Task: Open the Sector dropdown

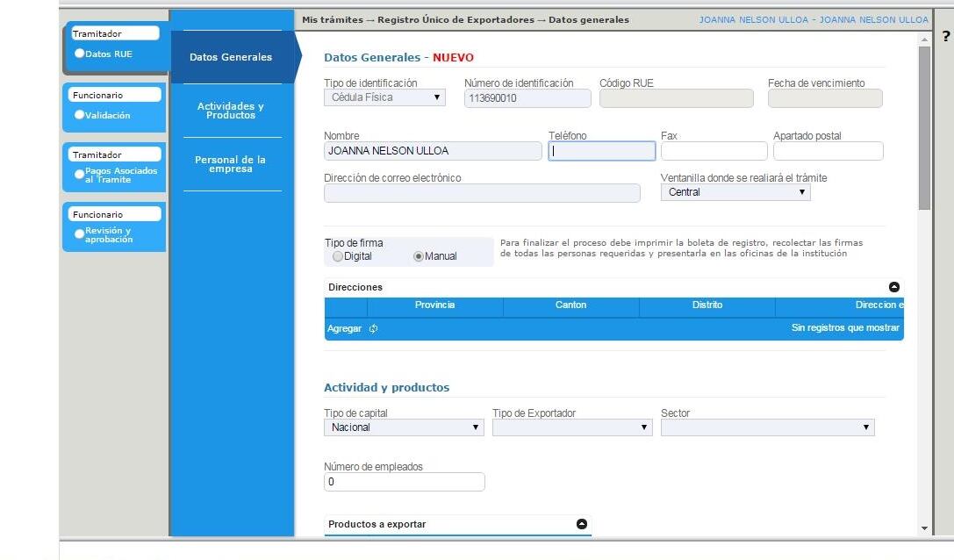Action: tap(767, 427)
